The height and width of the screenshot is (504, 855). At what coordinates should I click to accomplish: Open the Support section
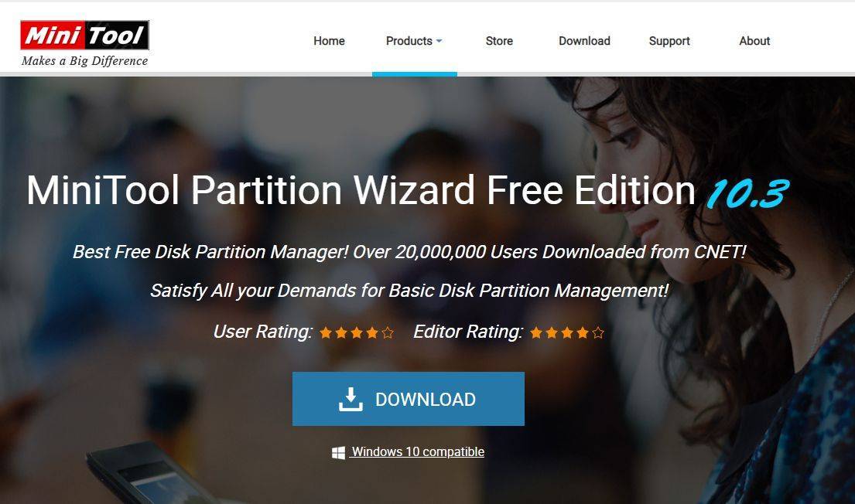(669, 41)
